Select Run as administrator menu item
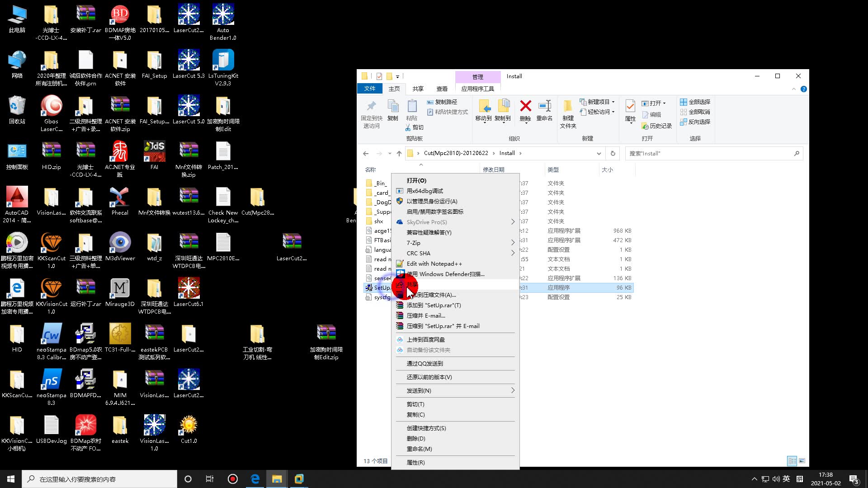Viewport: 868px width, 488px height. click(455, 202)
